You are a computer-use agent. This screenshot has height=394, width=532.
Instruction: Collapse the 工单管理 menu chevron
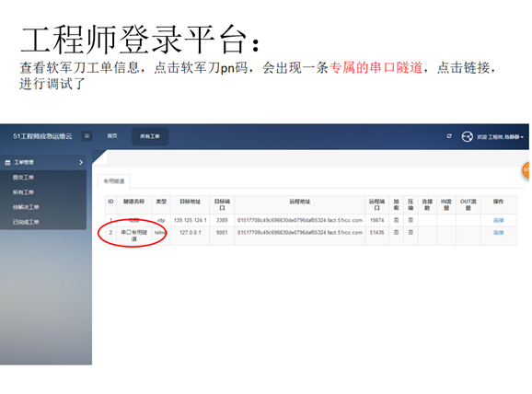click(x=81, y=163)
